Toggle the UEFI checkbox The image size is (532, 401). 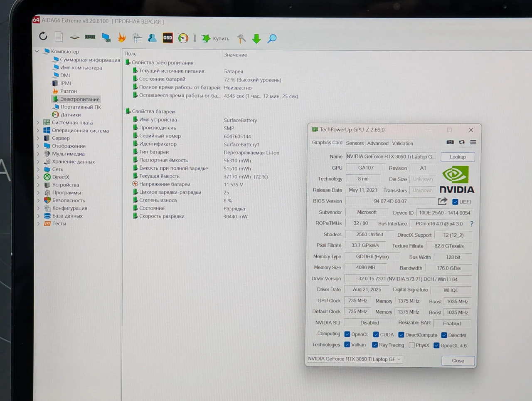click(455, 202)
